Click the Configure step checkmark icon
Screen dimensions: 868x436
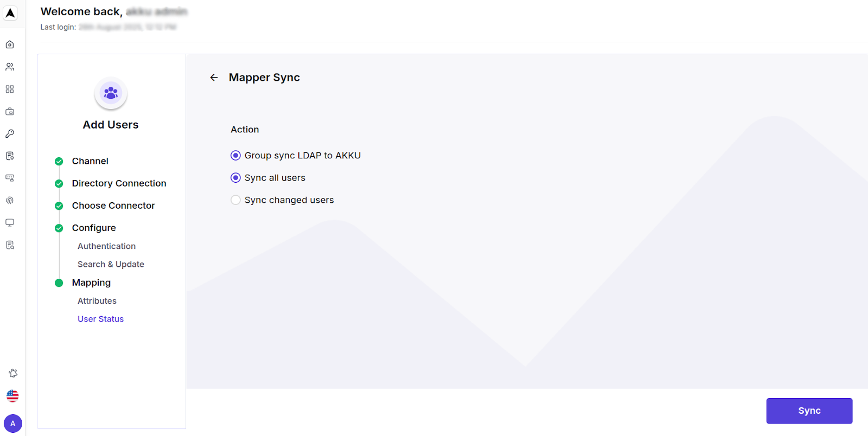(x=59, y=228)
